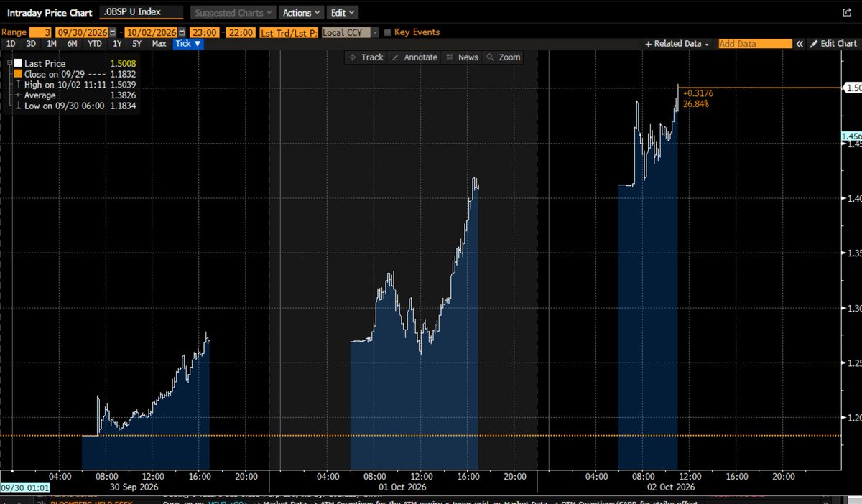Select the Annotate pencil tool

click(415, 57)
